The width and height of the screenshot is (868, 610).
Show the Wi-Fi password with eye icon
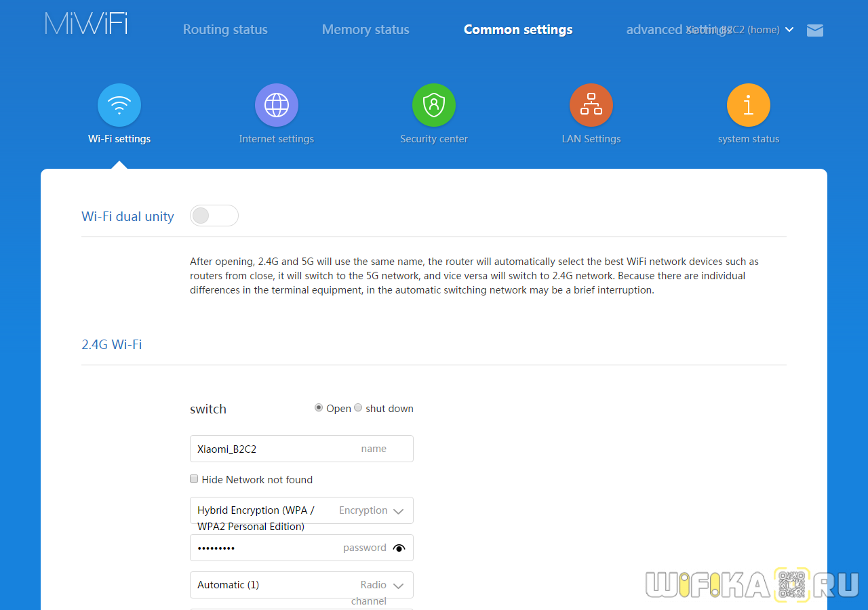[x=399, y=548]
